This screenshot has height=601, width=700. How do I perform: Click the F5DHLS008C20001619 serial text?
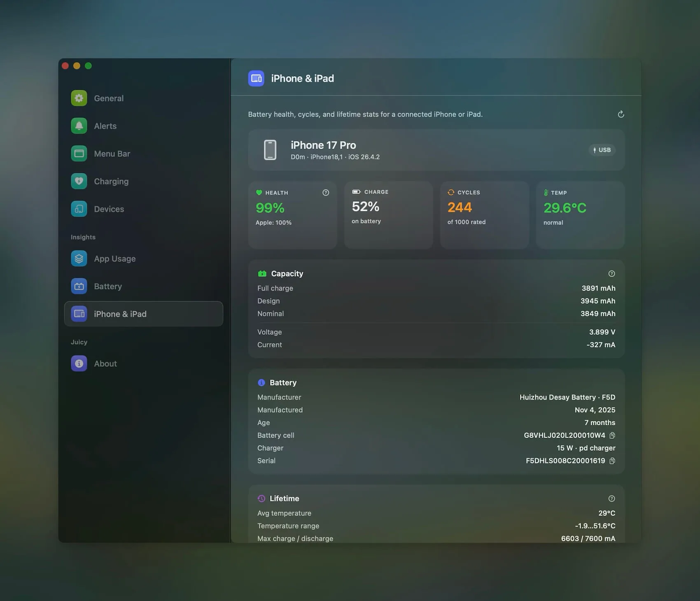[x=565, y=461]
